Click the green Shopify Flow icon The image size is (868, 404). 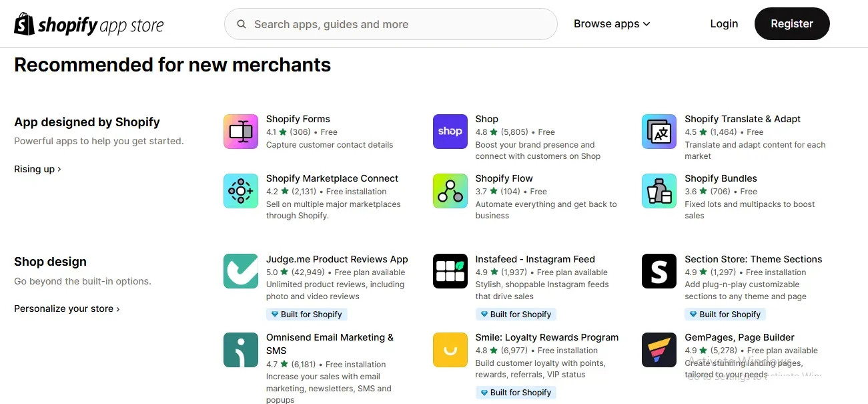click(450, 191)
